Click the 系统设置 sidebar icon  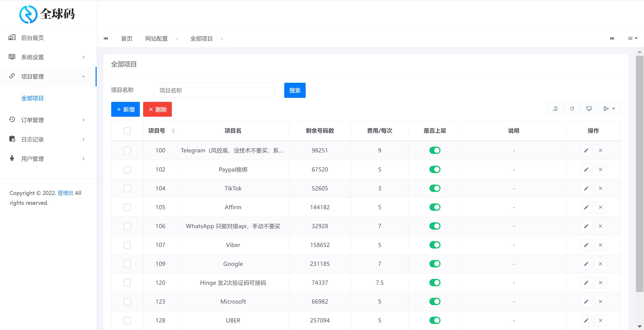click(x=12, y=57)
